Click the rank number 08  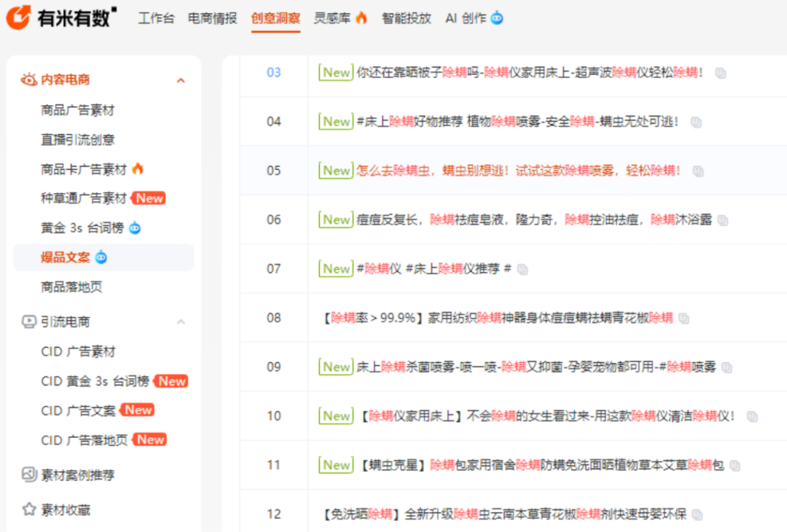point(273,318)
